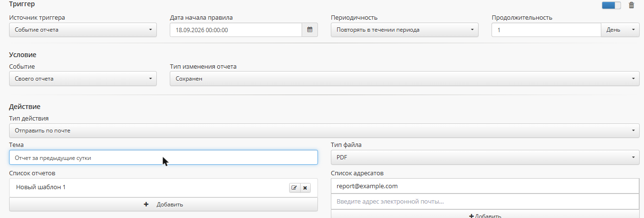644x218 pixels.
Task: Select 'Новый шаблон 1' report row text
Action: tap(41, 187)
